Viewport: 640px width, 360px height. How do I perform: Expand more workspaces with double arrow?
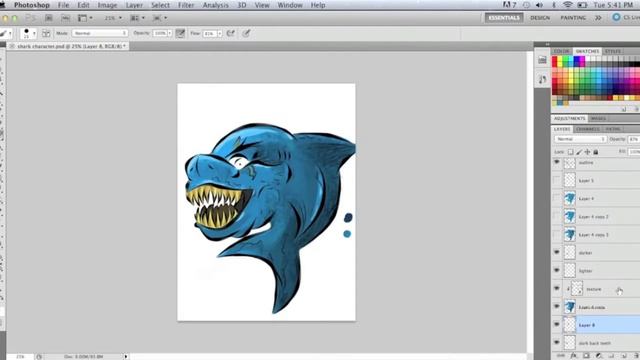click(598, 18)
